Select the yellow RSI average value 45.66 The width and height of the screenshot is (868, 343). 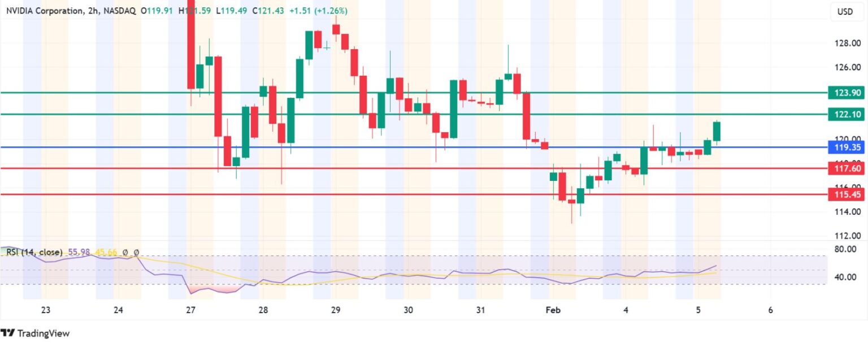coord(106,253)
